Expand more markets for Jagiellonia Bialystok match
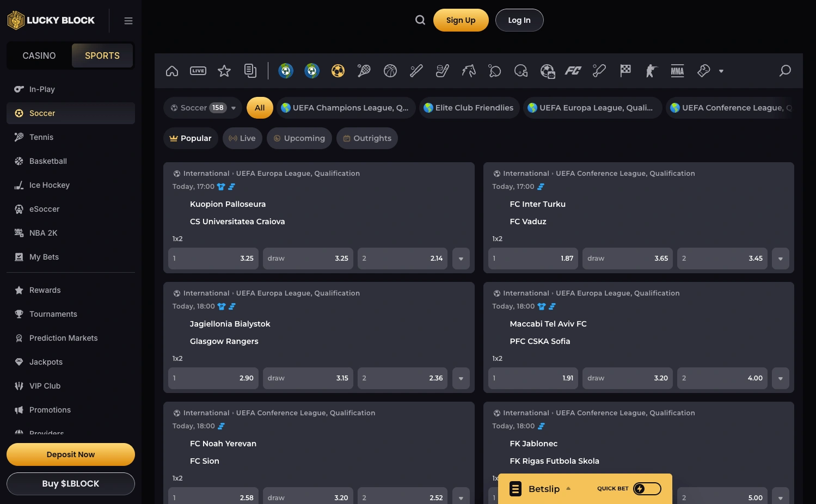816x504 pixels. [x=461, y=378]
